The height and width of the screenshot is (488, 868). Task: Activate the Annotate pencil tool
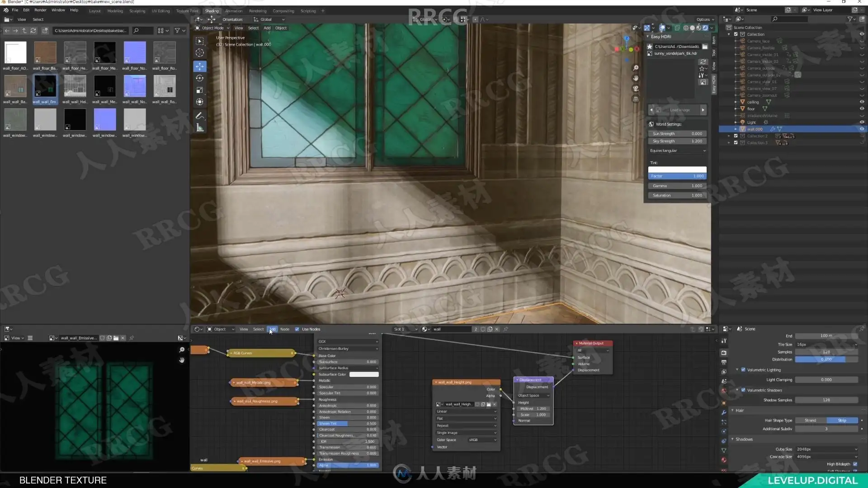200,116
